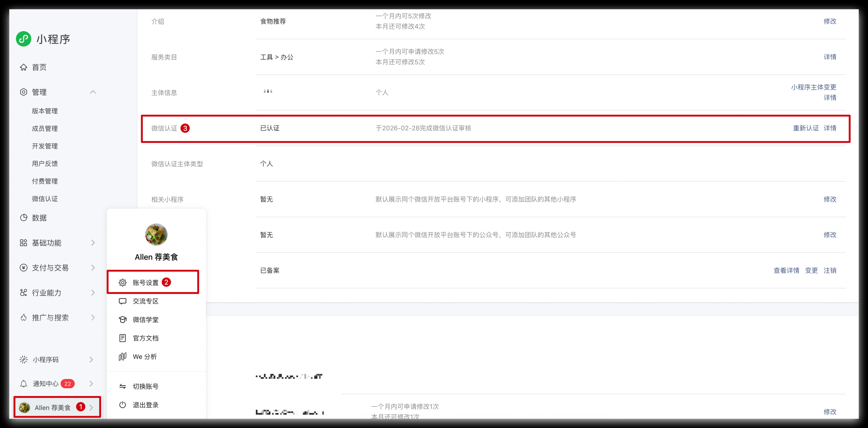Click the swap arrows icon beside 切换账号
This screenshot has height=428, width=868.
tap(123, 386)
